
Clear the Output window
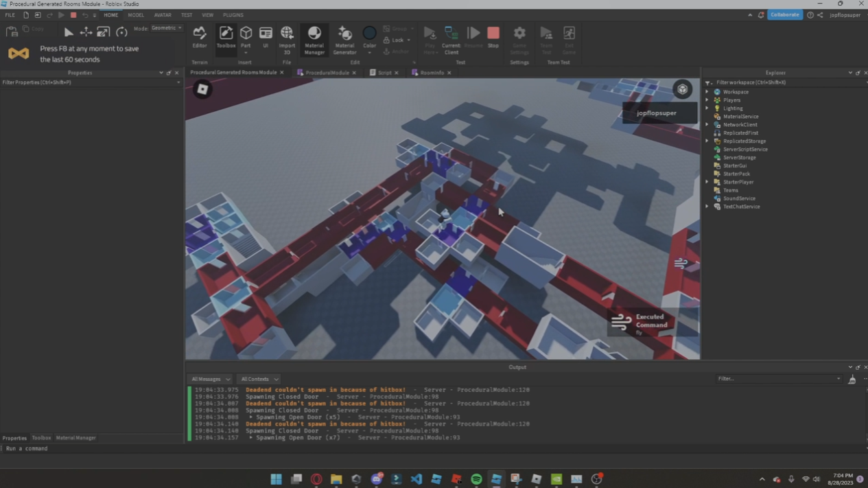pyautogui.click(x=852, y=379)
